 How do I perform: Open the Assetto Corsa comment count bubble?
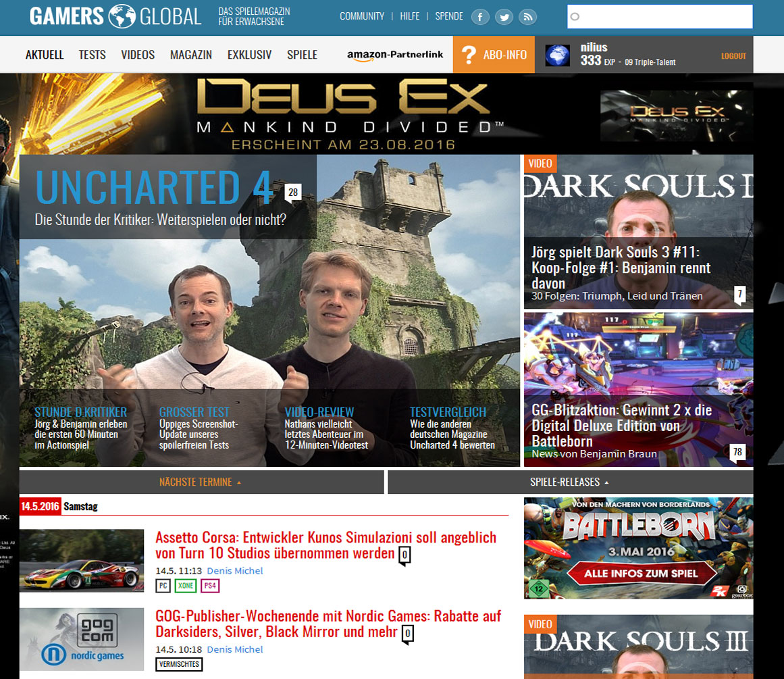click(404, 555)
